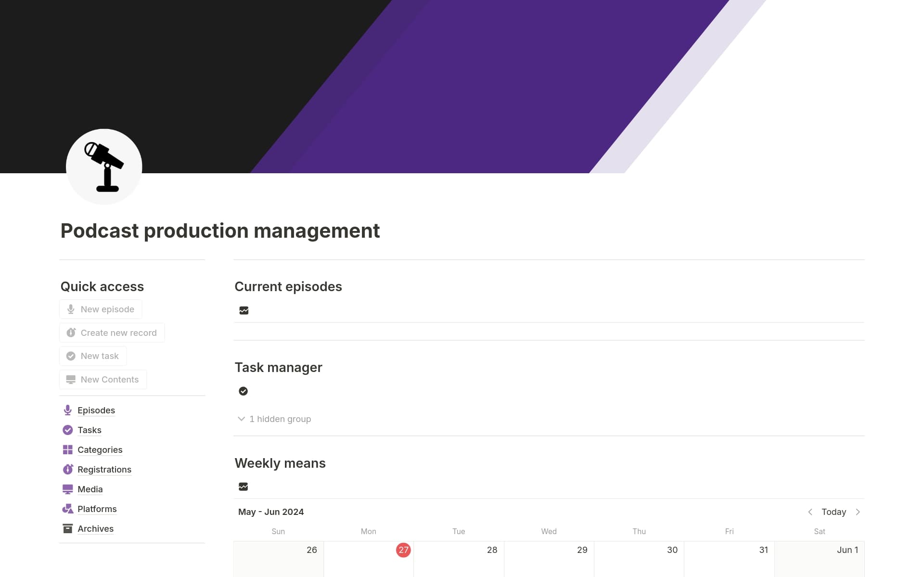The width and height of the screenshot is (924, 577).
Task: Click the New episode button
Action: pyautogui.click(x=101, y=309)
